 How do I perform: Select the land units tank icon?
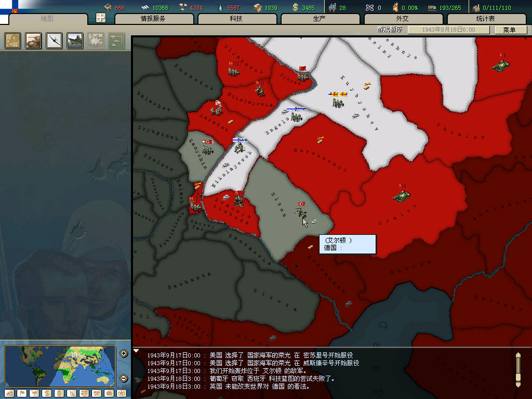[33, 41]
